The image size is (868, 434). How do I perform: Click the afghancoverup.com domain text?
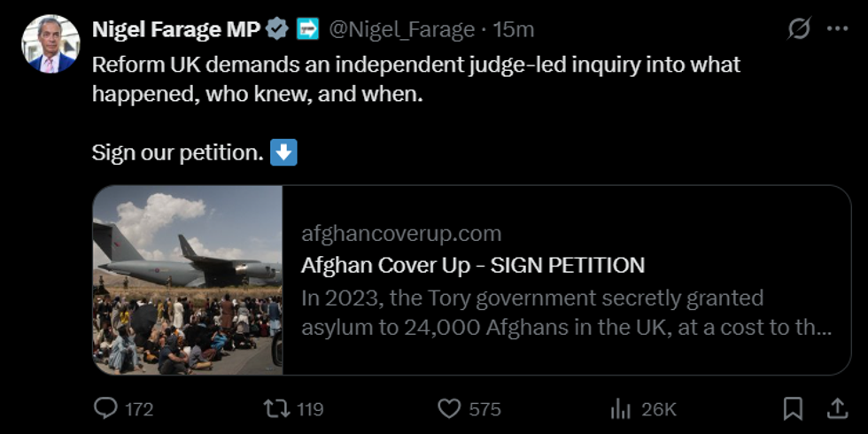pyautogui.click(x=401, y=234)
